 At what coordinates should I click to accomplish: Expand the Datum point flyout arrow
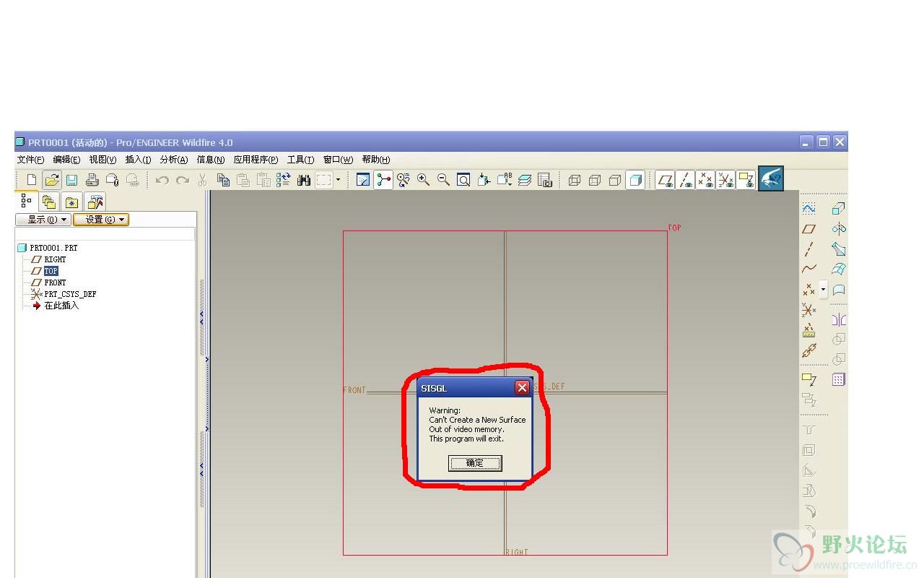point(823,290)
